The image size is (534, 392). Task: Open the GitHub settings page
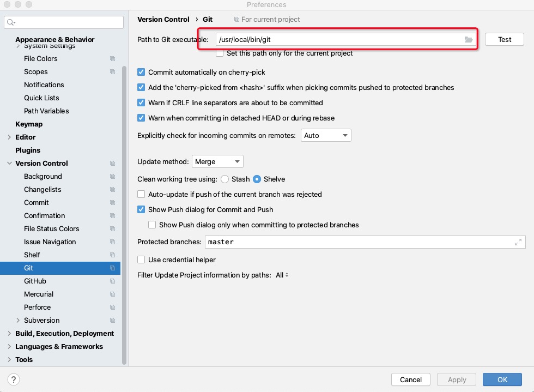point(35,281)
